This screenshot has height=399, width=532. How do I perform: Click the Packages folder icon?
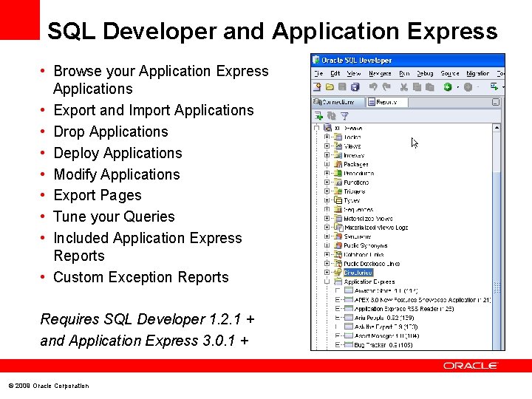point(338,164)
